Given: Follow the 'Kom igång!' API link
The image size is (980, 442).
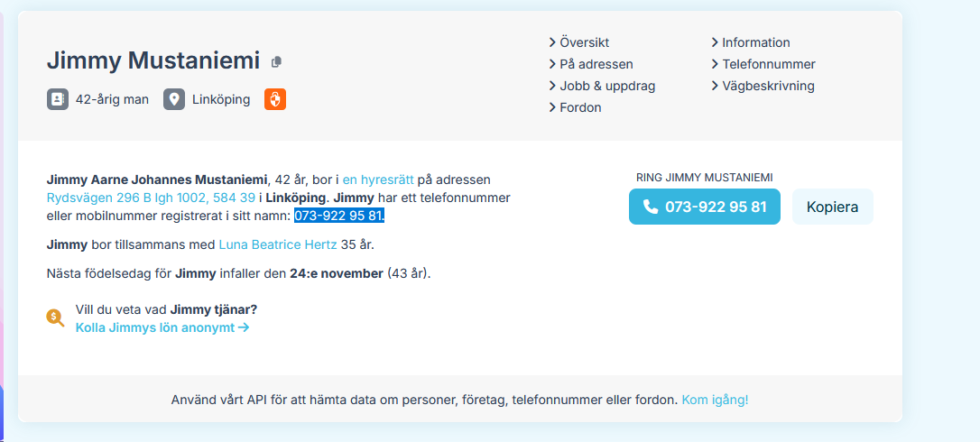Looking at the screenshot, I should click(x=715, y=399).
